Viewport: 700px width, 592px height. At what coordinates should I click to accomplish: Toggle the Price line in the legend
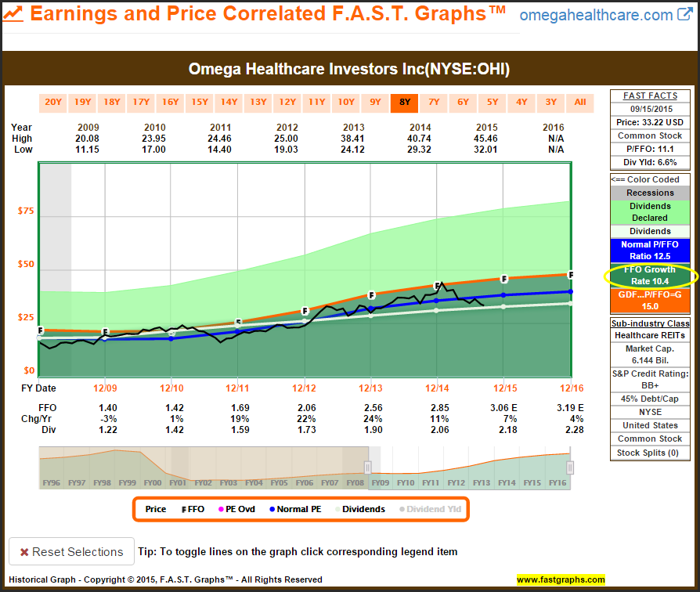coord(156,509)
